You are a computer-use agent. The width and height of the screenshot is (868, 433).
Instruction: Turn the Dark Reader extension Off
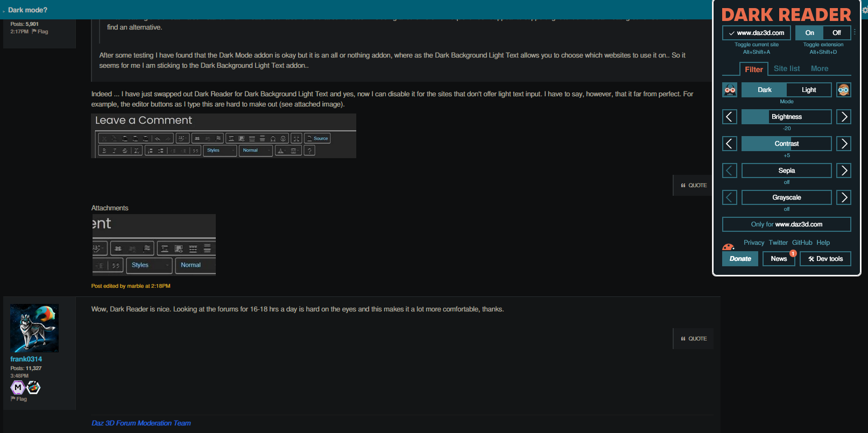837,33
